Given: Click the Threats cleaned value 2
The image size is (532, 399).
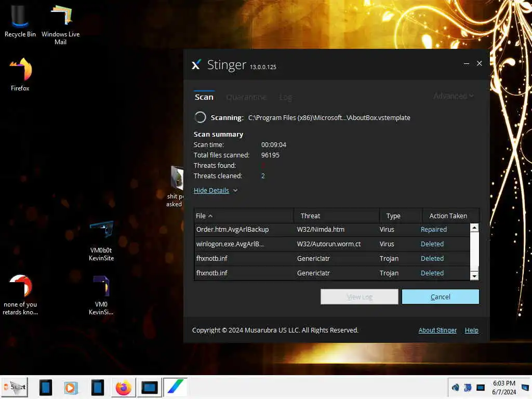Looking at the screenshot, I should point(263,176).
